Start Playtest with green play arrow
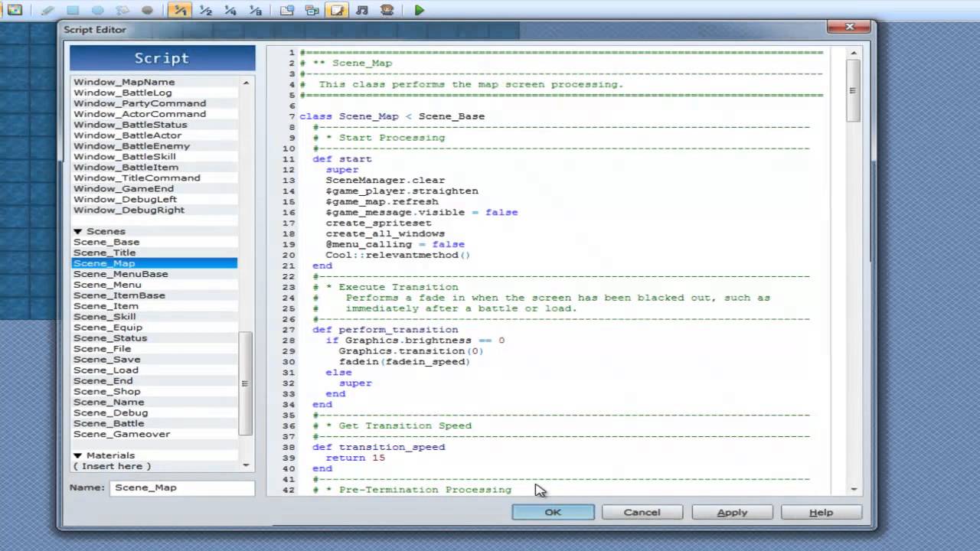Screen dimensions: 980x551 (419, 10)
